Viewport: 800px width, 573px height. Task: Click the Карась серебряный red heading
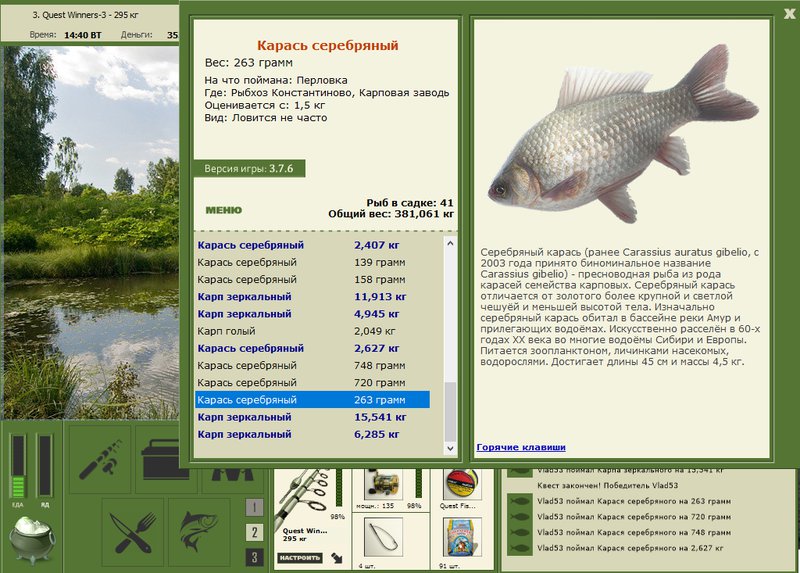tap(328, 45)
